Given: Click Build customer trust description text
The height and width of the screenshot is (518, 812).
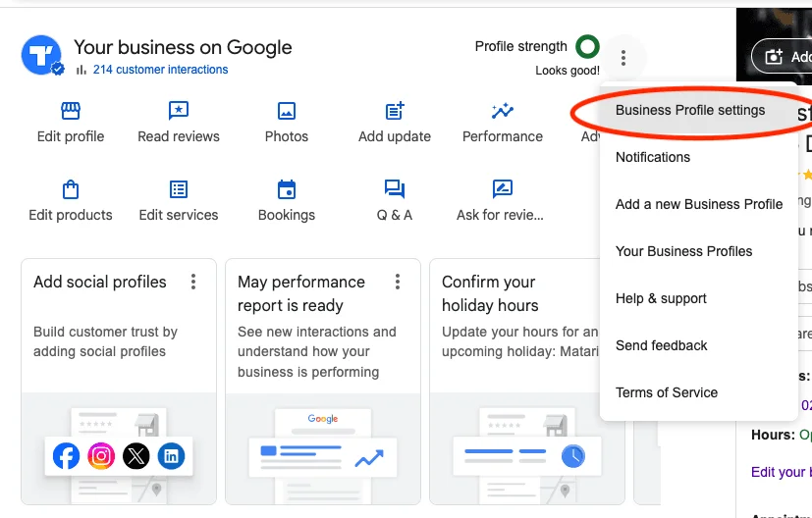Looking at the screenshot, I should (x=106, y=341).
